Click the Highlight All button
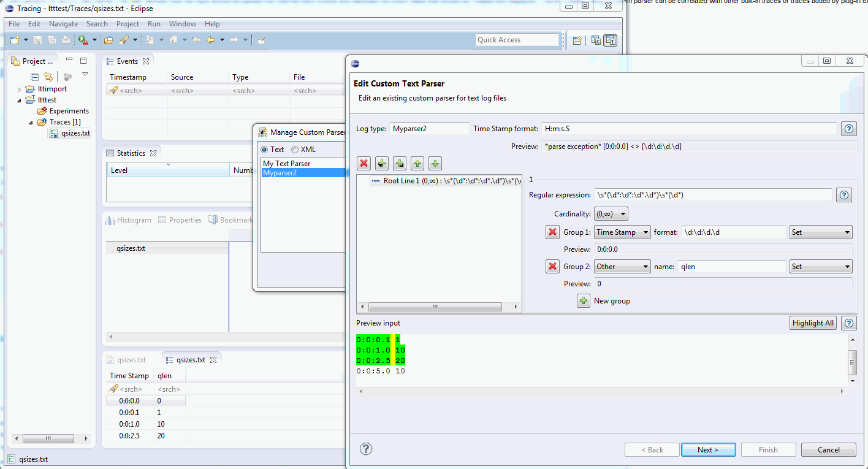The image size is (868, 469). pyautogui.click(x=813, y=323)
